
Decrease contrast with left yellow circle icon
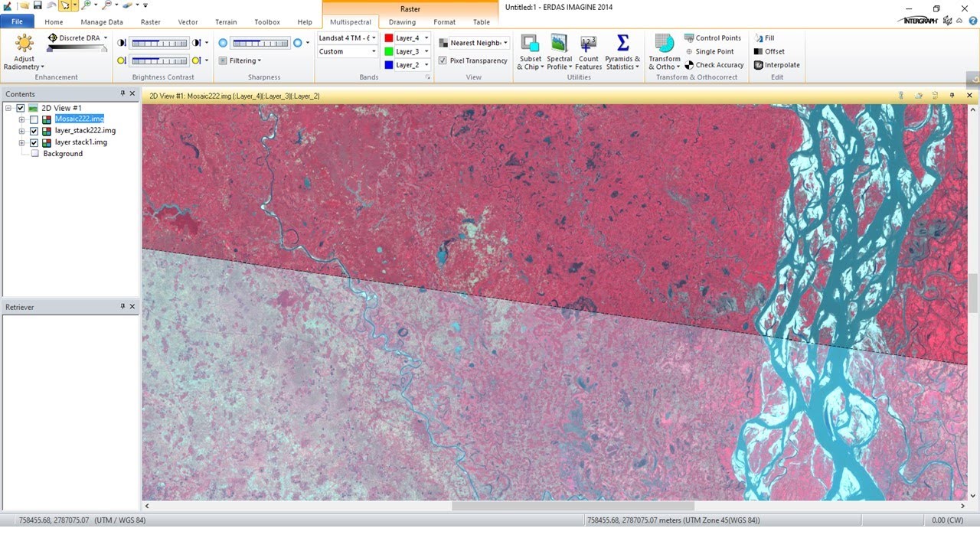point(122,60)
